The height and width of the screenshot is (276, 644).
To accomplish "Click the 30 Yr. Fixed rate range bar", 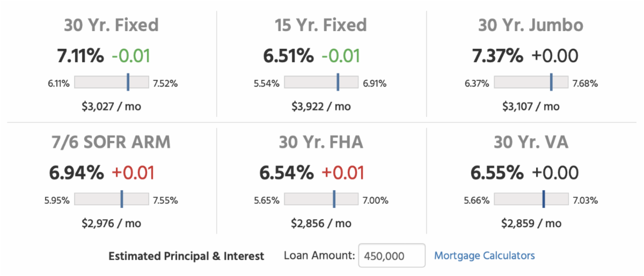I will [111, 82].
